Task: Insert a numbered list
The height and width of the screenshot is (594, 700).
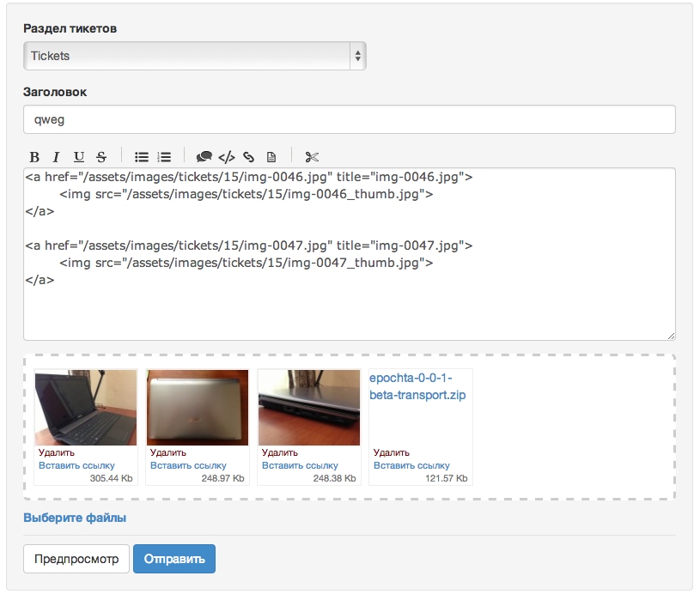Action: [x=164, y=157]
